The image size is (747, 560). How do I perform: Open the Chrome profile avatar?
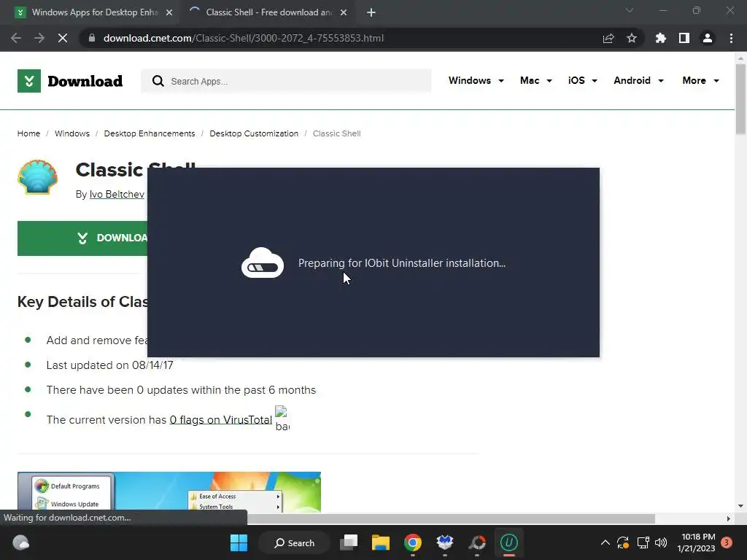pyautogui.click(x=708, y=38)
